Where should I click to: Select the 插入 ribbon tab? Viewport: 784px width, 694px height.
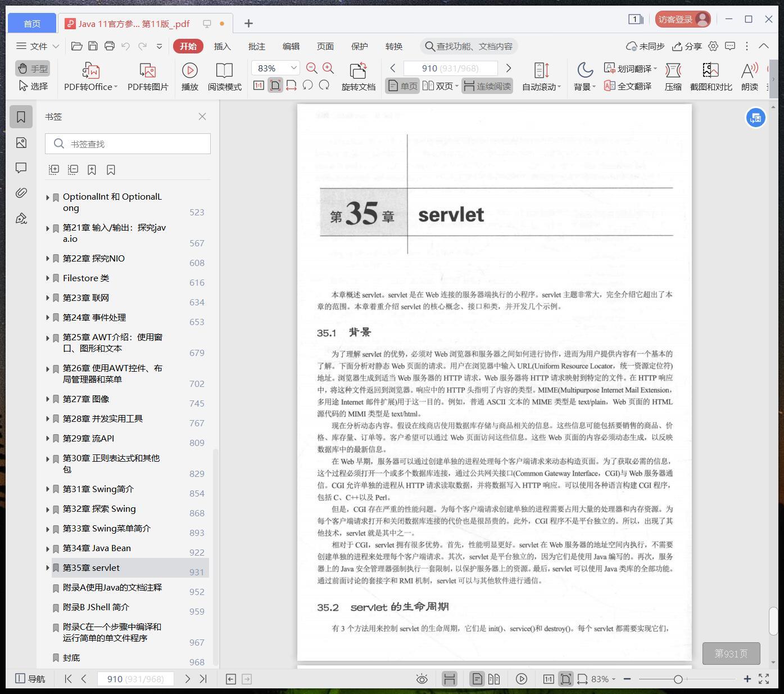tap(223, 46)
